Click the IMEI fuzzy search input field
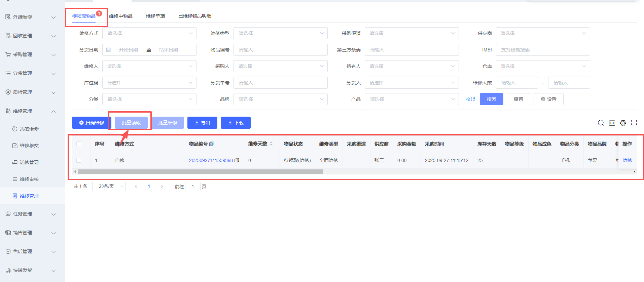This screenshot has width=644, height=282. point(542,50)
